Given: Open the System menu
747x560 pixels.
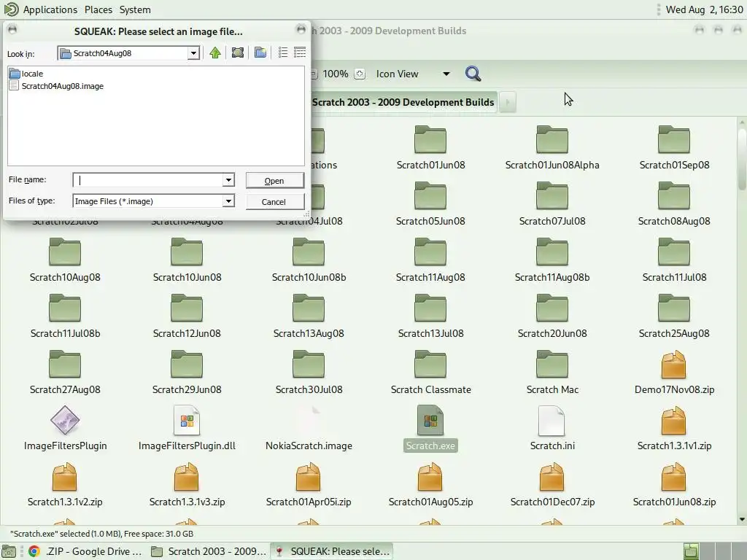Looking at the screenshot, I should [135, 9].
